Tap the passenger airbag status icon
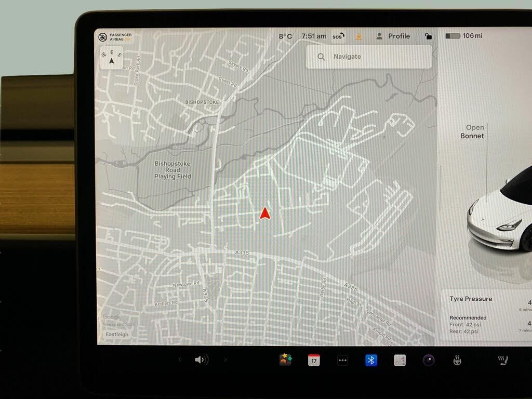The image size is (532, 399). click(102, 37)
